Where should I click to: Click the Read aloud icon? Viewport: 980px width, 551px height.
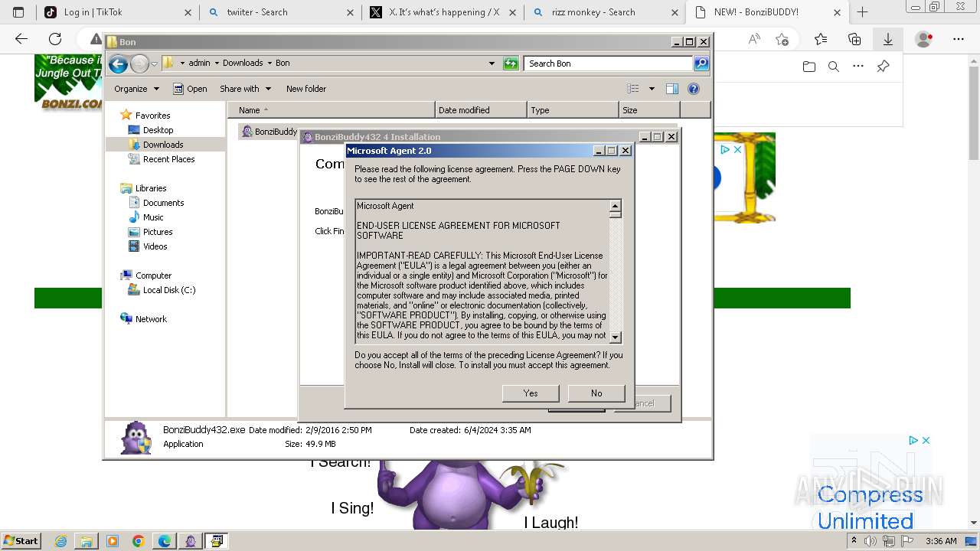pos(754,39)
